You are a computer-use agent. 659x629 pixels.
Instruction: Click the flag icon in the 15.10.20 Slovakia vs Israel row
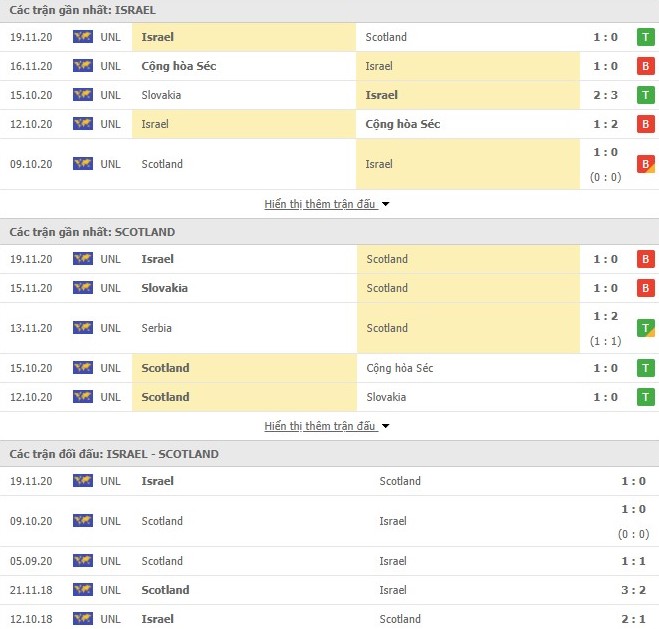(x=83, y=95)
